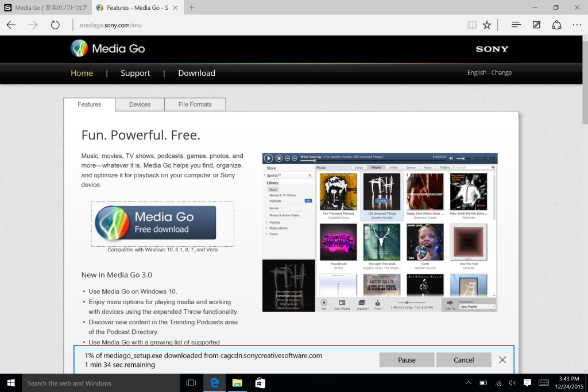Go back with the browser back arrow
Screen dimensions: 588x392
click(x=11, y=25)
